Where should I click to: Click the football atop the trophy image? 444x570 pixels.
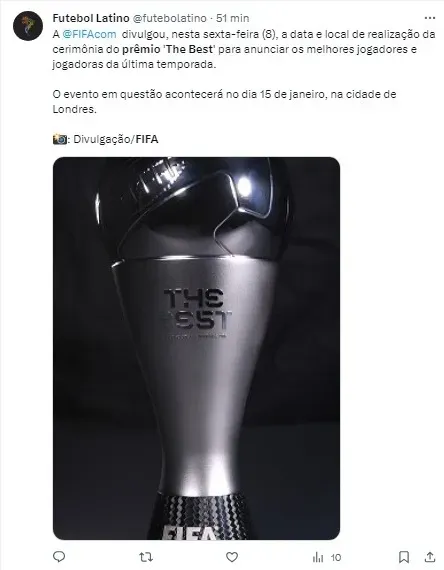pos(193,207)
